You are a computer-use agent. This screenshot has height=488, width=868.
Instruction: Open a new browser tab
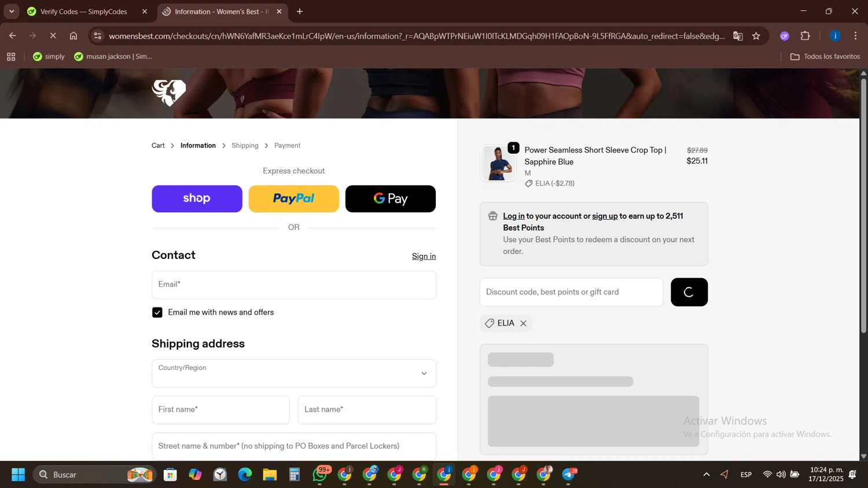pyautogui.click(x=300, y=12)
